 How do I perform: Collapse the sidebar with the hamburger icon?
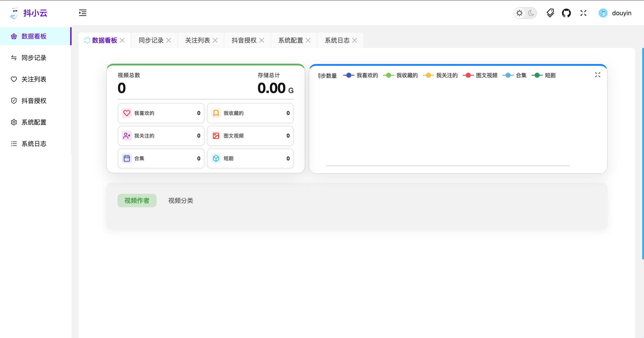tap(83, 13)
